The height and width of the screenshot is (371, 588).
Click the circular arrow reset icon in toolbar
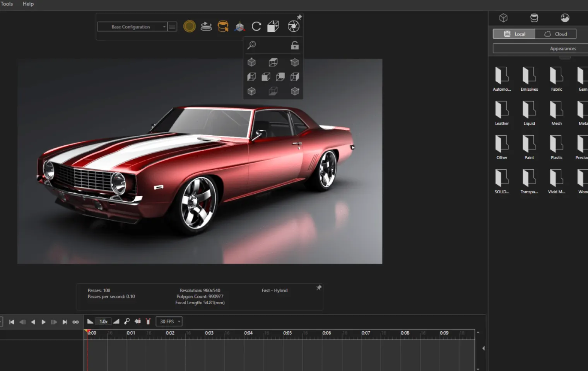[256, 26]
